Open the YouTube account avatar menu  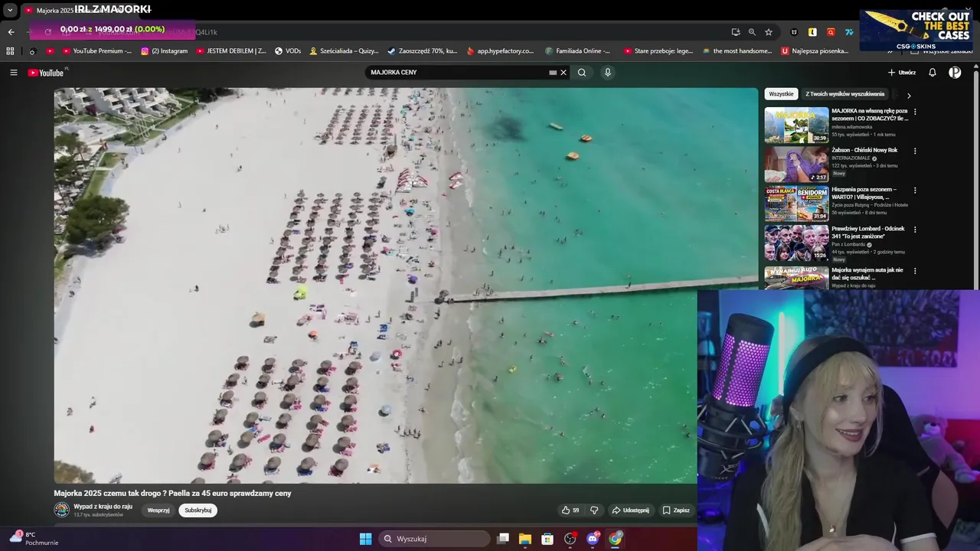955,73
